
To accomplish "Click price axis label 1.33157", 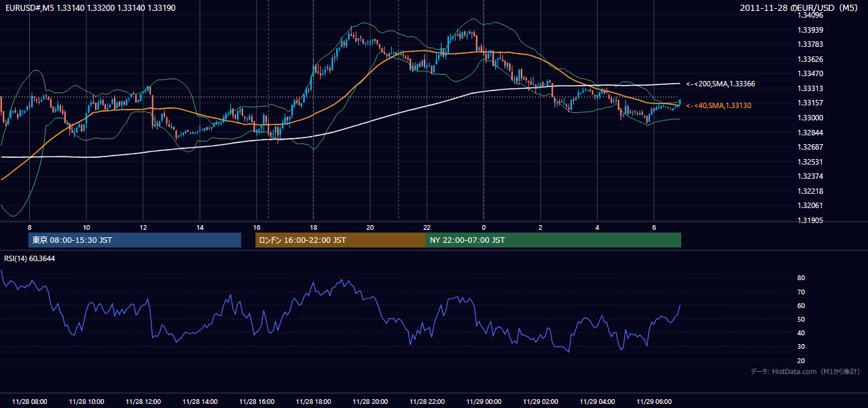I will pyautogui.click(x=810, y=103).
